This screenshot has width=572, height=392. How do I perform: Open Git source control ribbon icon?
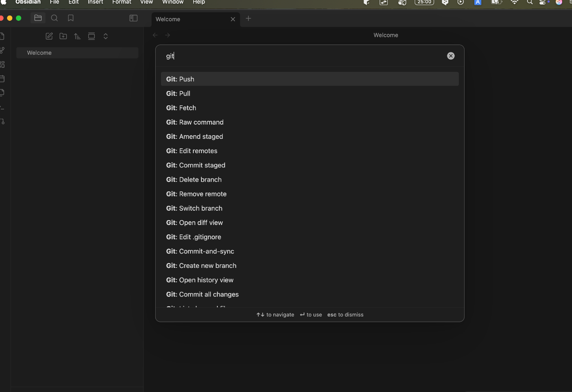pos(2,121)
